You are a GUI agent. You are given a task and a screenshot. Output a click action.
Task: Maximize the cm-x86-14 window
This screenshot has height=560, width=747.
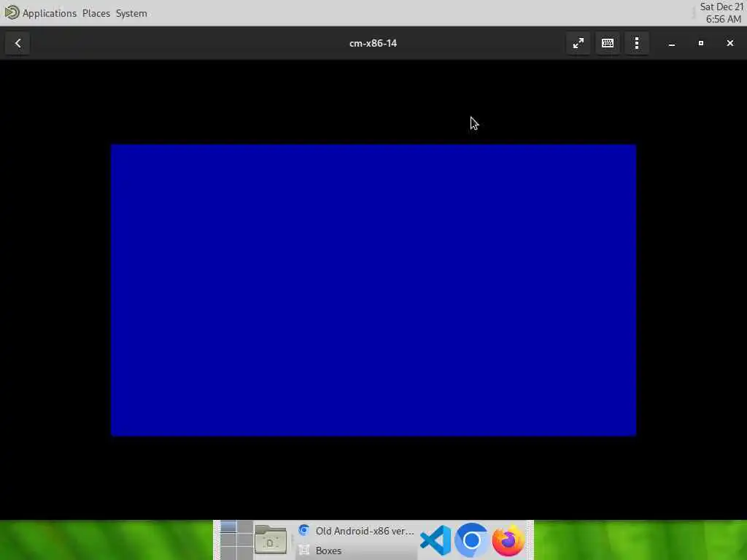(701, 43)
